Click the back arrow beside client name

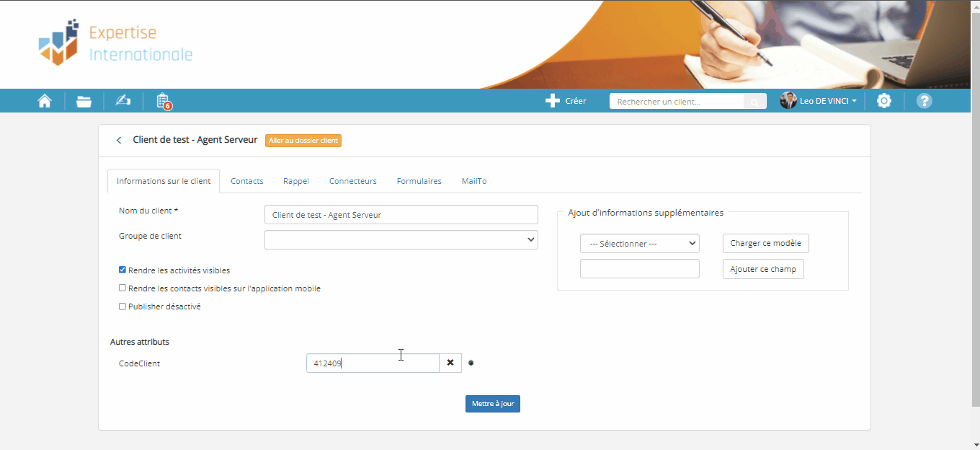click(x=119, y=141)
